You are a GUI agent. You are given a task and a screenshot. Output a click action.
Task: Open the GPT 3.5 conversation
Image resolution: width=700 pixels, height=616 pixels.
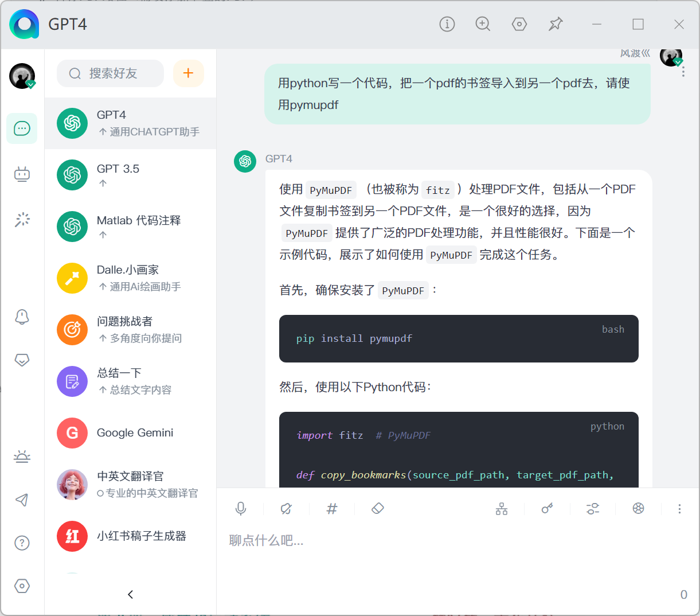click(x=130, y=175)
